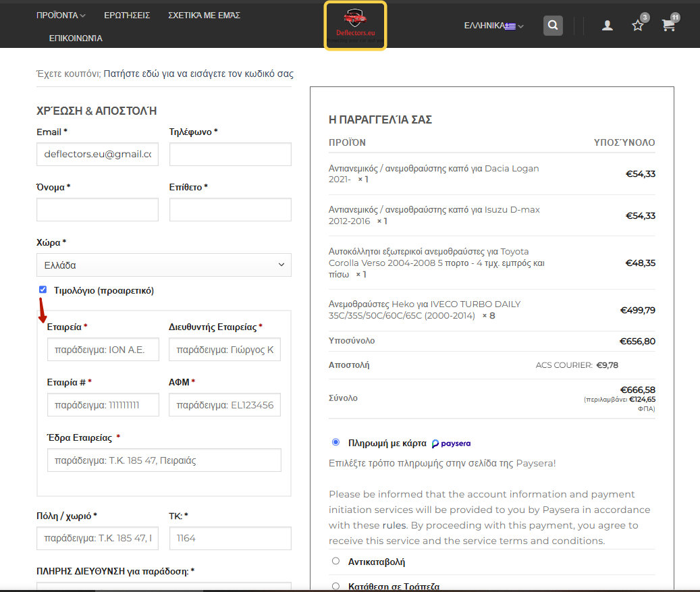Click the Εταιρία # field
The height and width of the screenshot is (592, 700).
[103, 404]
